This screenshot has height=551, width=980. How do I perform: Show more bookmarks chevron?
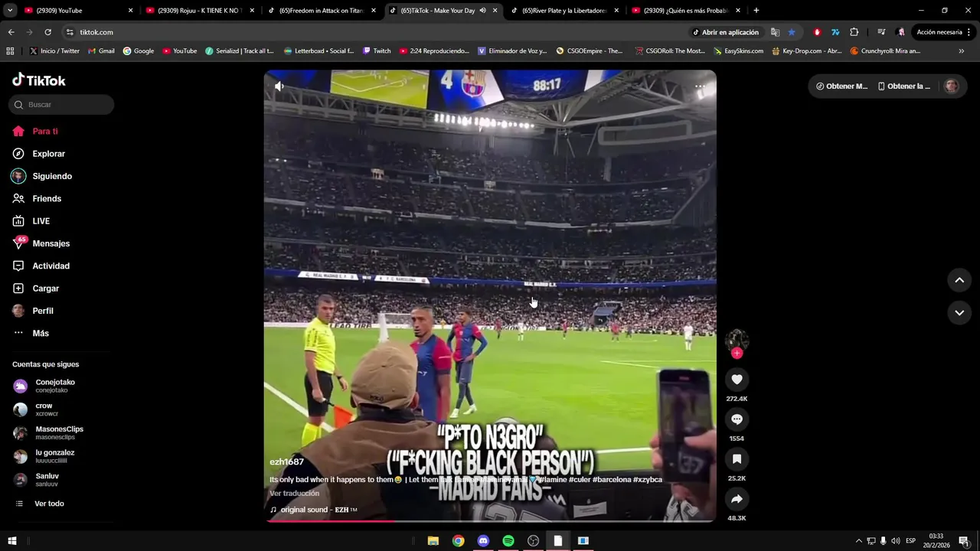tap(962, 51)
